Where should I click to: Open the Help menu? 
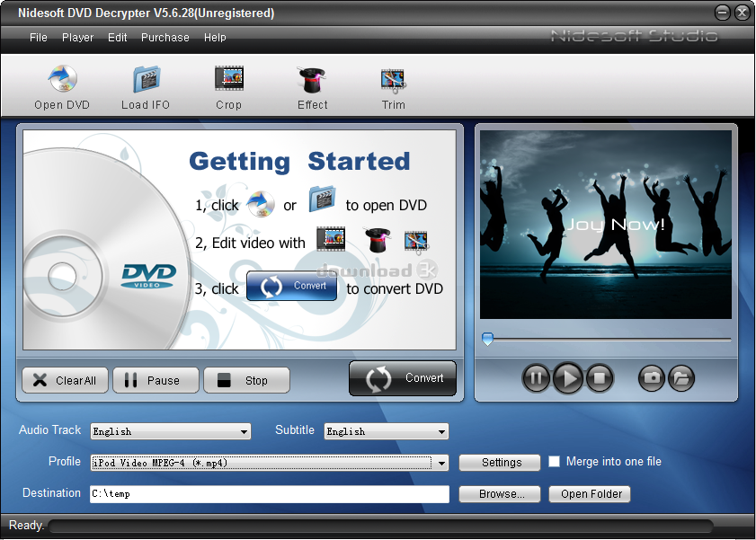215,38
